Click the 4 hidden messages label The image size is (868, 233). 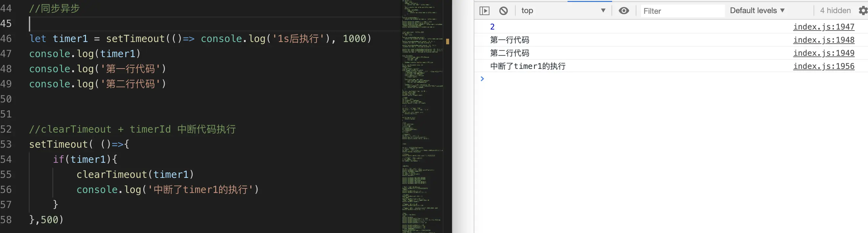point(835,11)
